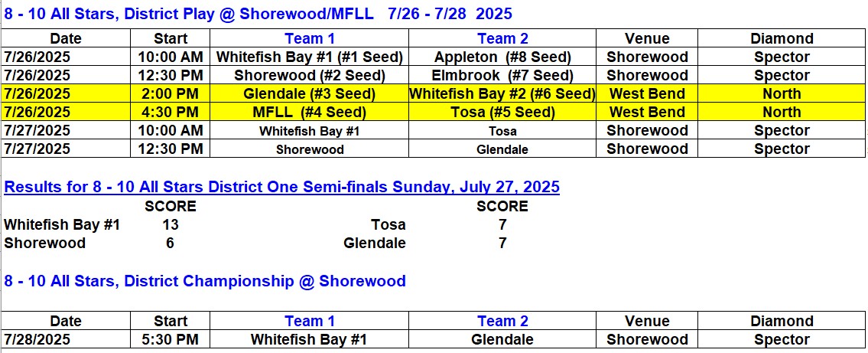Screen dimensions: 868x353
Task: Click the 5:30 PM championship start cell
Action: [x=171, y=339]
